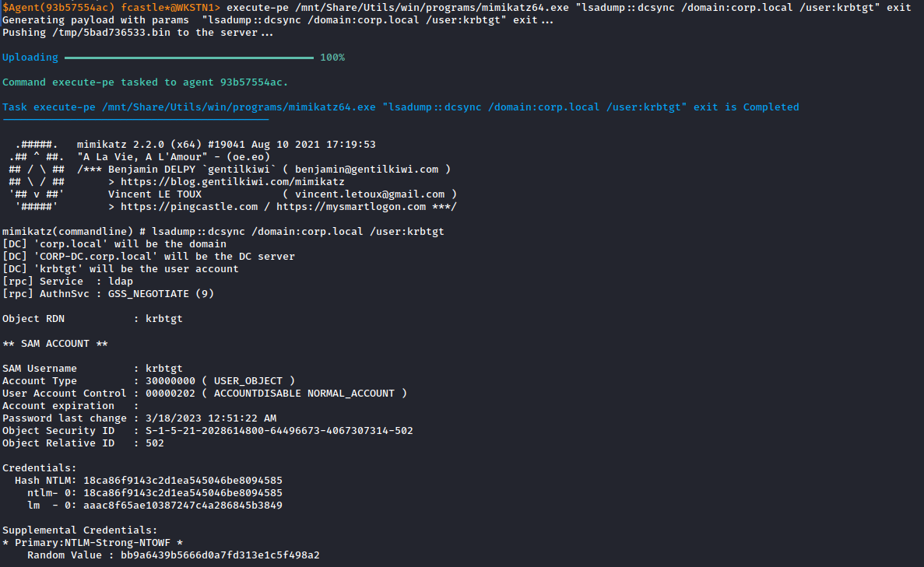Image resolution: width=924 pixels, height=567 pixels.
Task: Click 'Command execute-pe tasked to agent' line
Action: pyautogui.click(x=145, y=82)
